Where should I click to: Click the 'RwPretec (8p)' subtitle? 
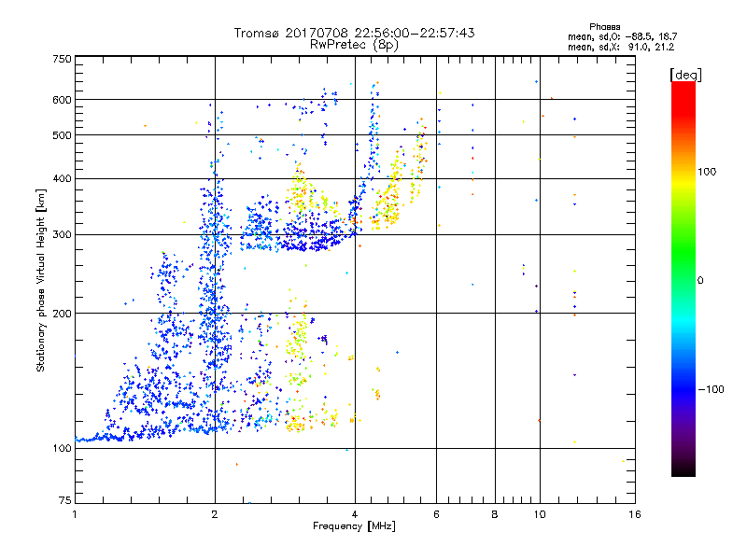coord(354,45)
